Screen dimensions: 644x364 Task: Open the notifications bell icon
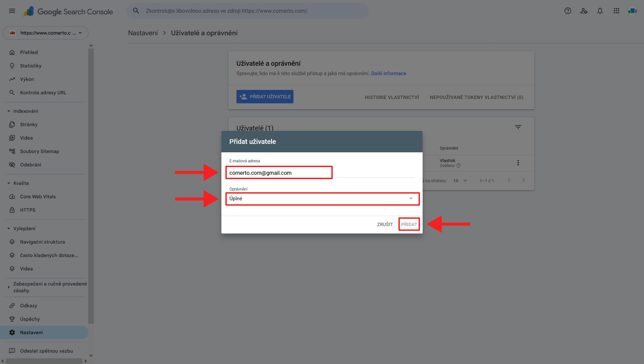tap(600, 11)
